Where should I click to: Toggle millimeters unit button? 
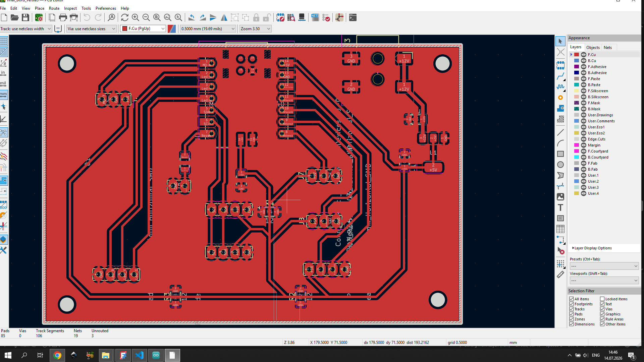[x=4, y=95]
